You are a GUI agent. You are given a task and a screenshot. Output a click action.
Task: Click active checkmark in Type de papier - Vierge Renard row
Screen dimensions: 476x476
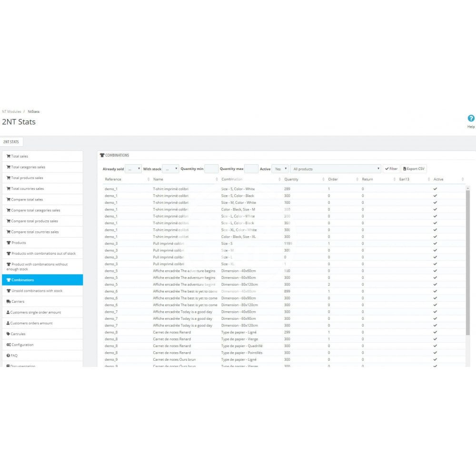[x=435, y=339]
